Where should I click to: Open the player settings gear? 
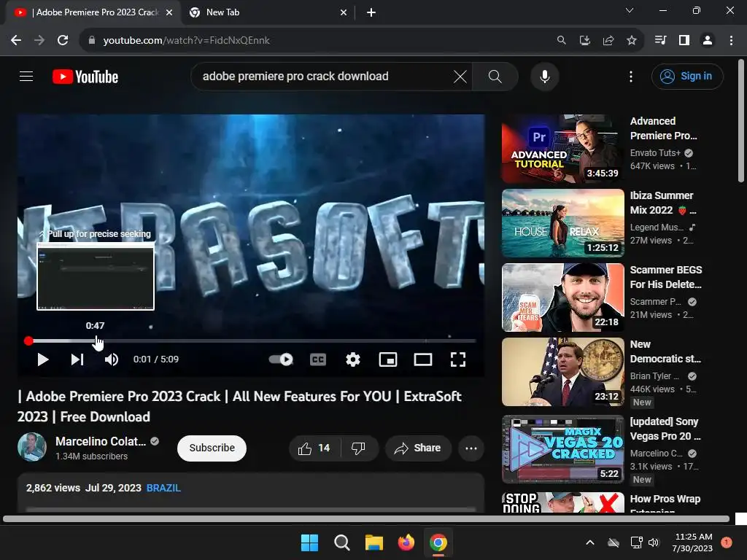352,359
